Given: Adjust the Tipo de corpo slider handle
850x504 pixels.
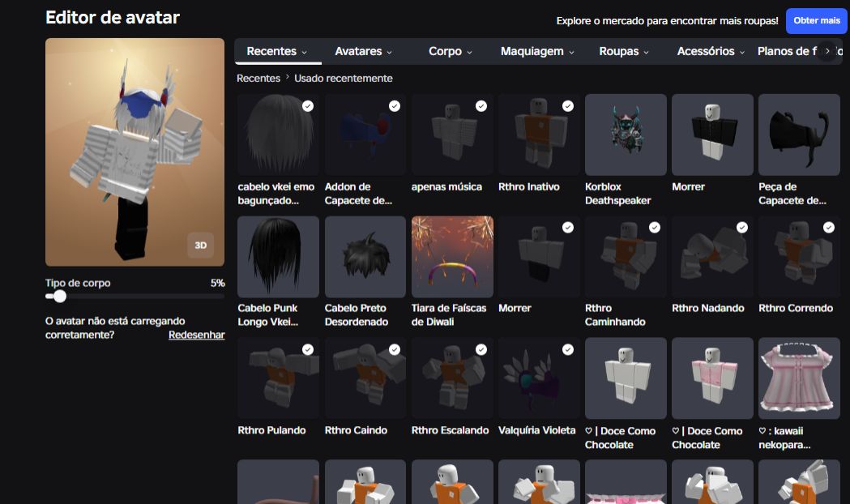Looking at the screenshot, I should (60, 297).
